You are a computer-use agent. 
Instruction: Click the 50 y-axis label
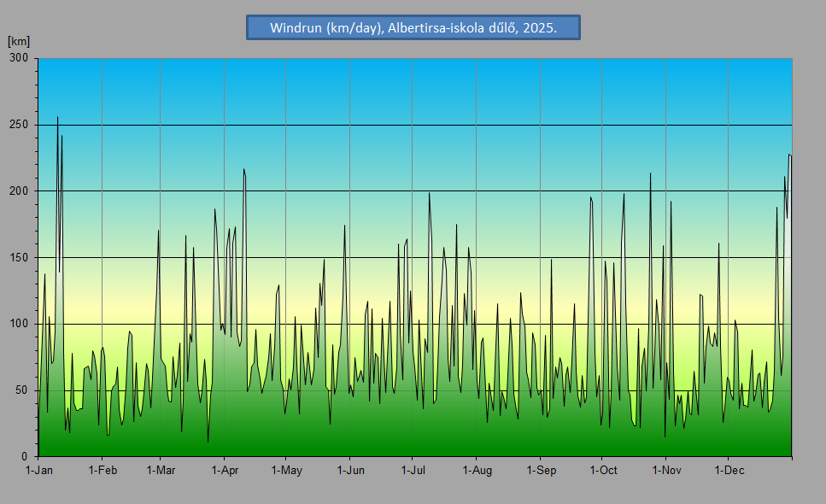[x=22, y=390]
